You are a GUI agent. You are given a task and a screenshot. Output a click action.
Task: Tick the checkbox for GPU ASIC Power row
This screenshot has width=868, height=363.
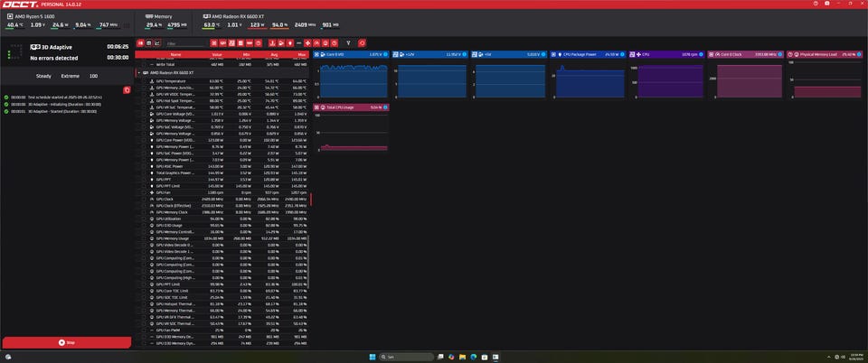click(x=145, y=166)
